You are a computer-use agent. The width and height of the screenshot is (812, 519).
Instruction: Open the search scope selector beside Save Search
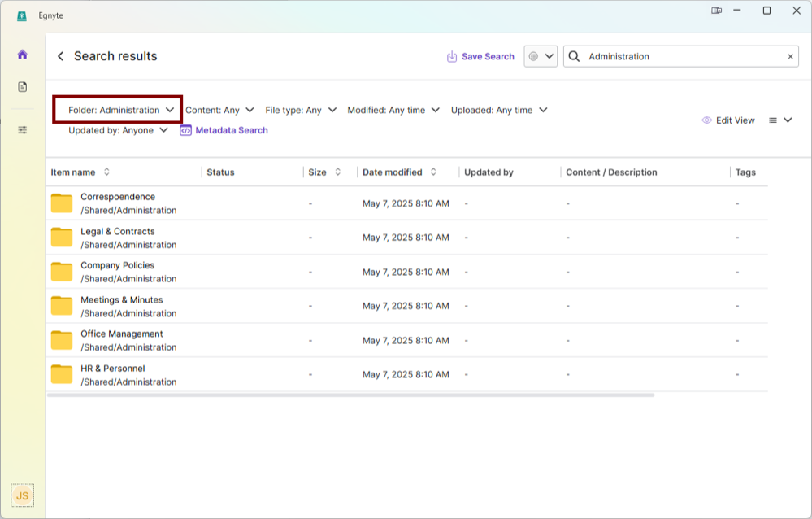[x=541, y=56]
